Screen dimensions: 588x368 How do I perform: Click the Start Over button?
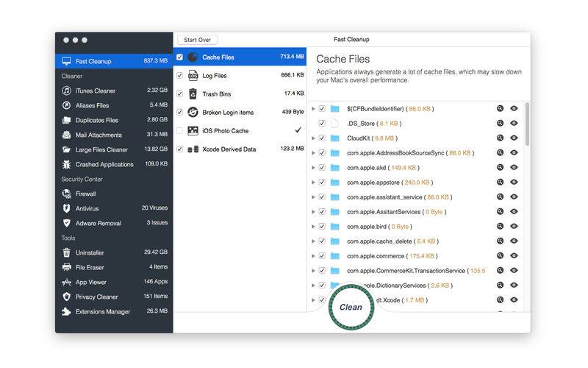pos(197,40)
